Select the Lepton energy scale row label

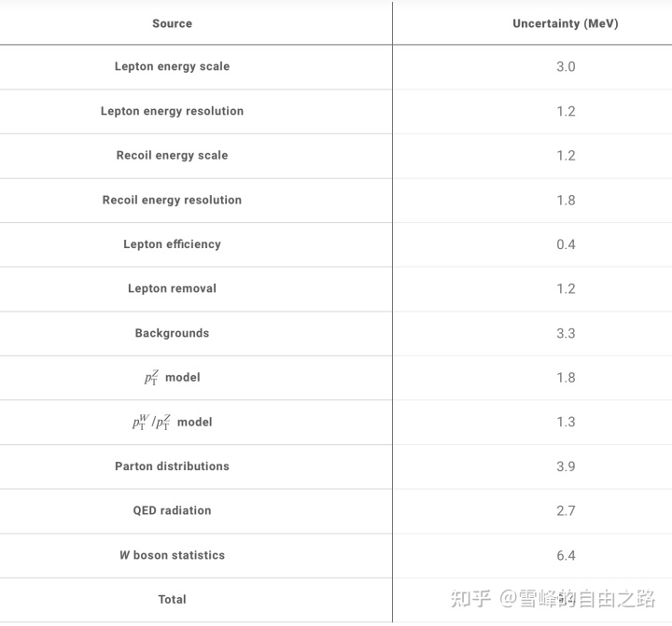coord(172,66)
